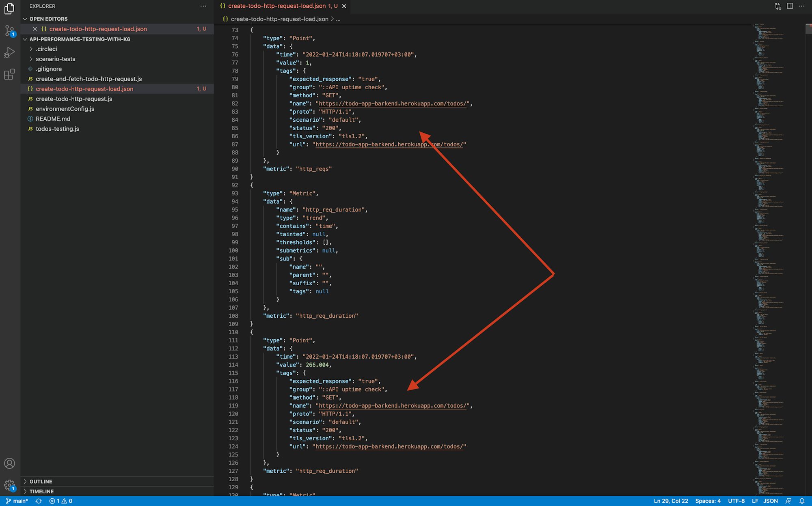Click JSON language mode in status bar
The image size is (812, 506).
(770, 501)
